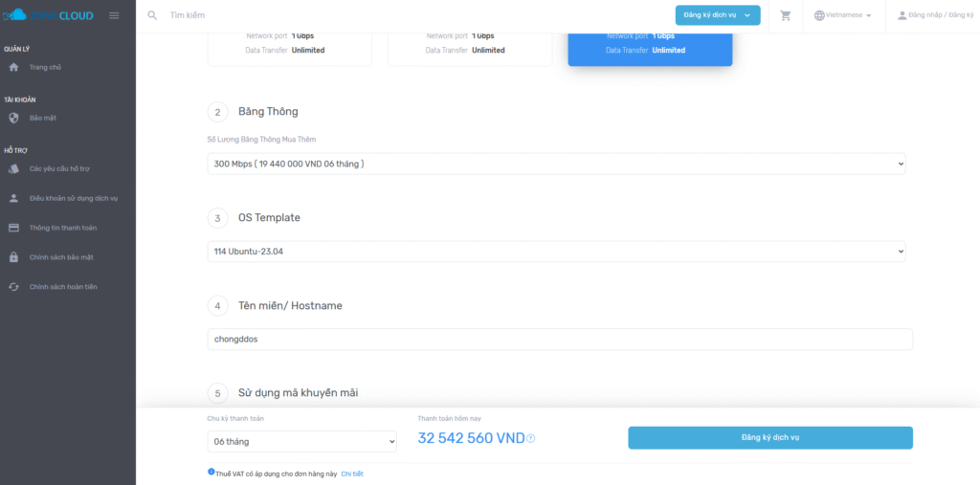Expand the billing cycle 06 tháng dropdown
Screen dimensions: 980x485
[301, 441]
